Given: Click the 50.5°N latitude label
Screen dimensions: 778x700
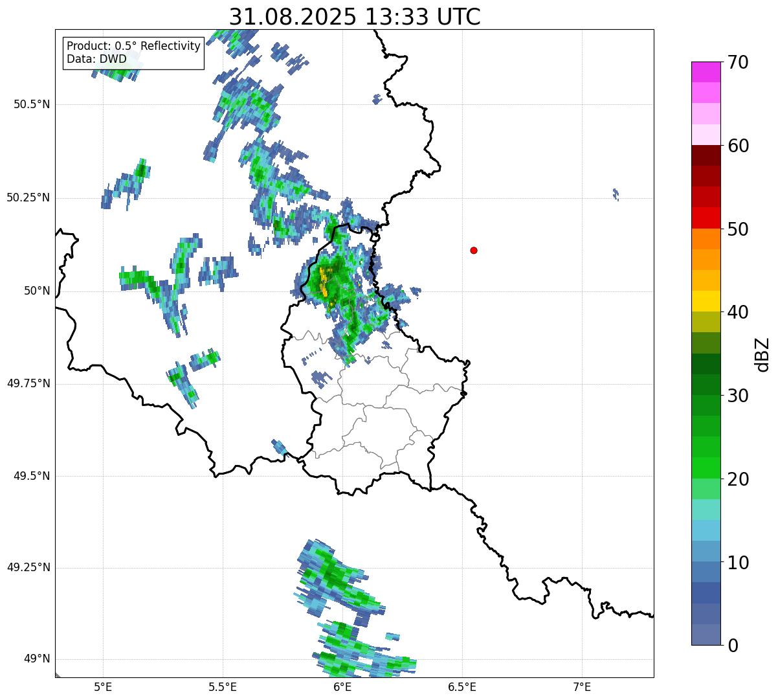Looking at the screenshot, I should click(32, 104).
